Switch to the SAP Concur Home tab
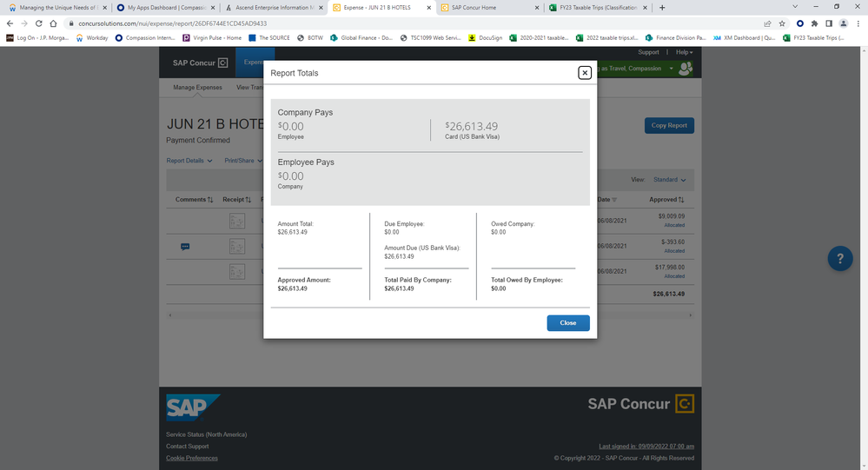 pos(490,8)
